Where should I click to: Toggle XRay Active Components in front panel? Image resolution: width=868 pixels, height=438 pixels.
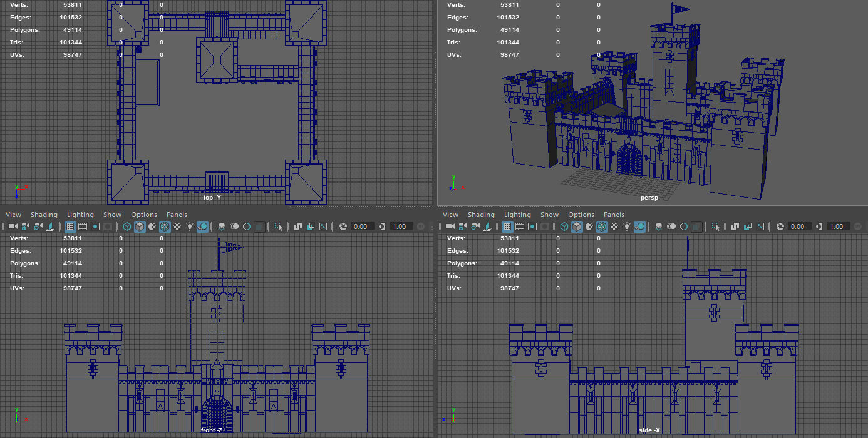tap(311, 227)
